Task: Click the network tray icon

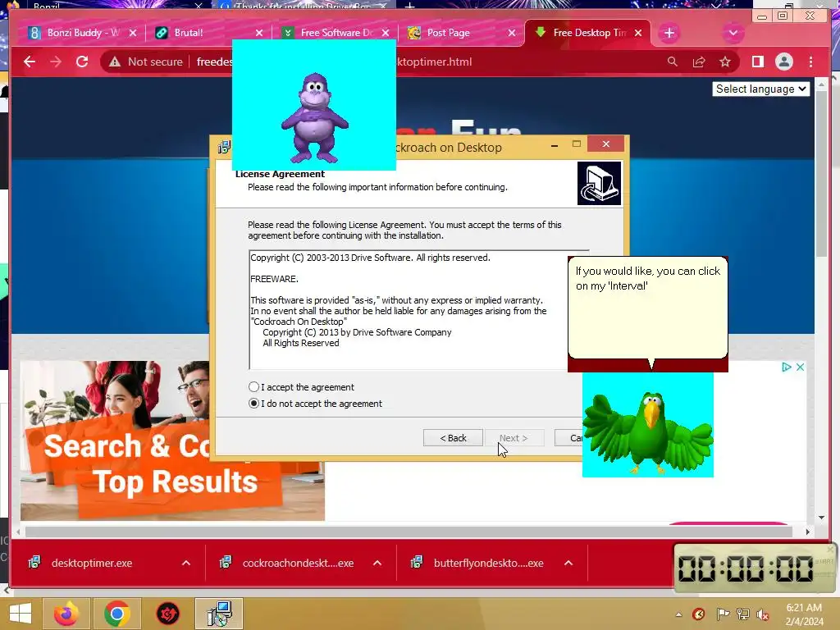Action: pos(743,614)
